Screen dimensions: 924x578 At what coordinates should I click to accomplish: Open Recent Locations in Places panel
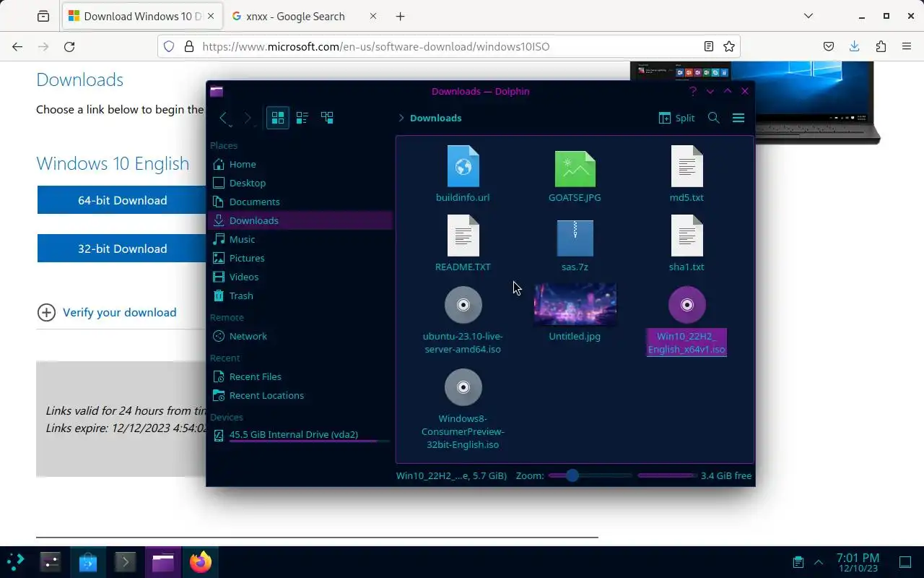(x=300, y=395)
